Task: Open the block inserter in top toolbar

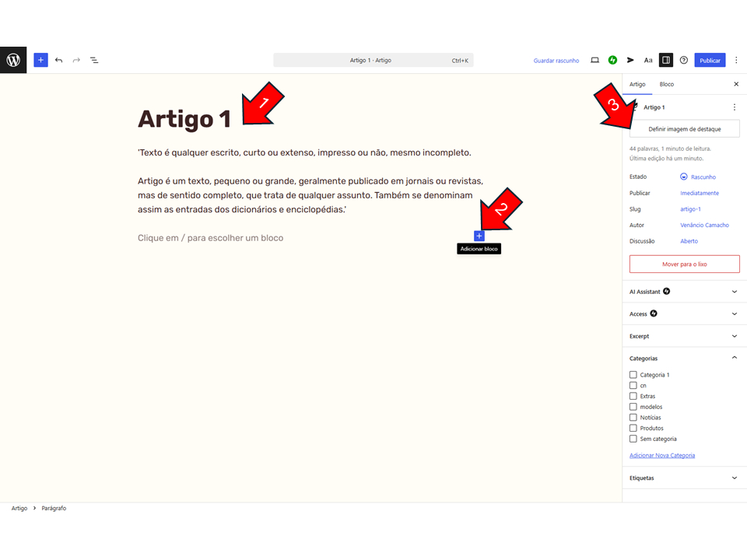Action: (x=40, y=60)
